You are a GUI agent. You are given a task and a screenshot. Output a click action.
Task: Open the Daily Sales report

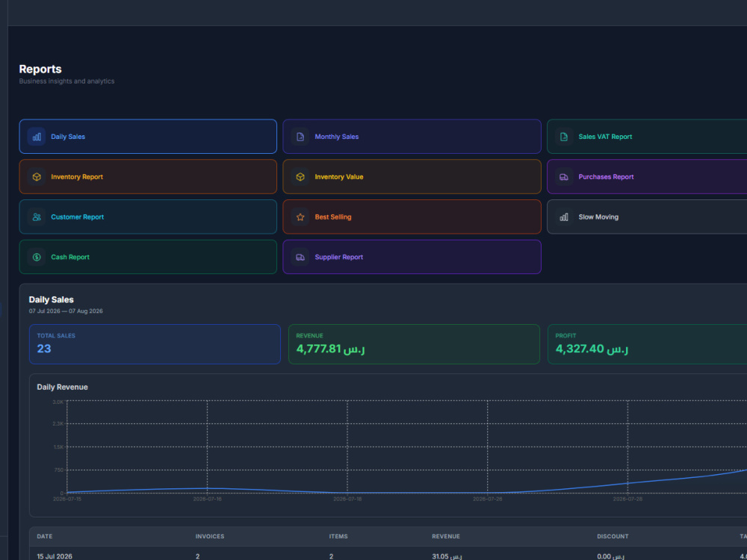pyautogui.click(x=148, y=137)
